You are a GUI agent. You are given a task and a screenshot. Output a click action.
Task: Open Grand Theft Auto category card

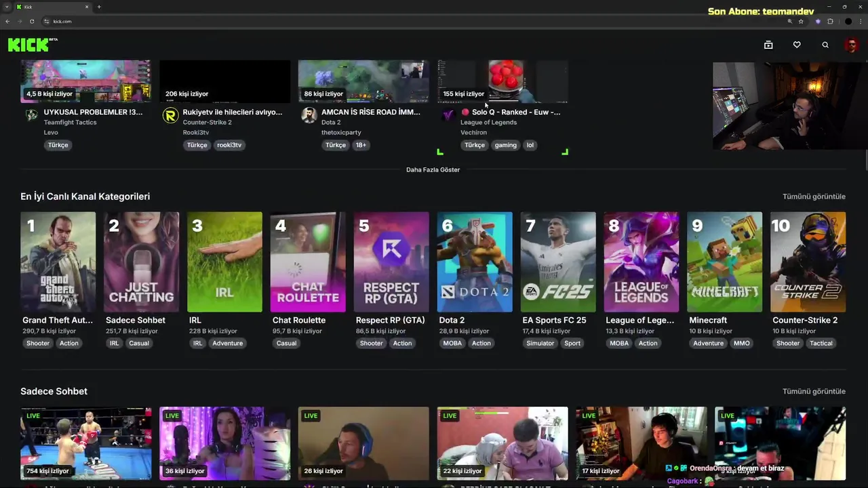point(58,262)
